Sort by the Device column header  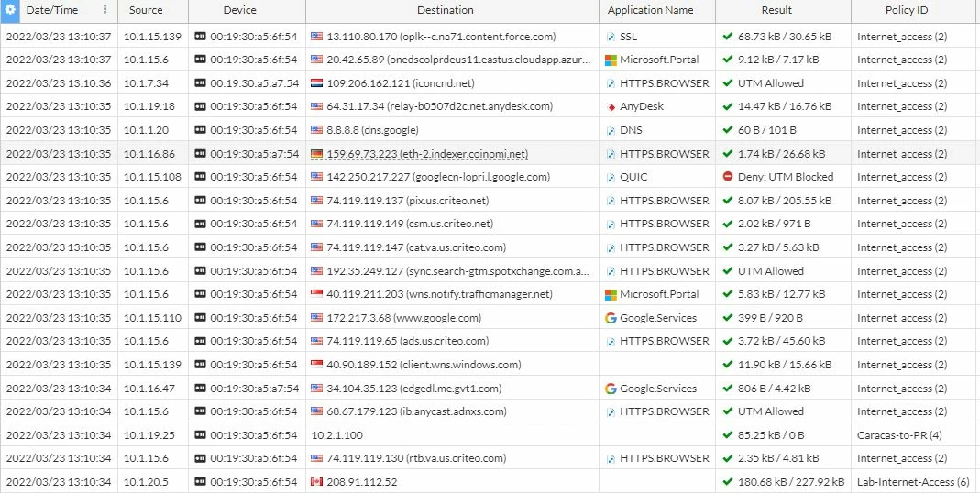(x=240, y=10)
